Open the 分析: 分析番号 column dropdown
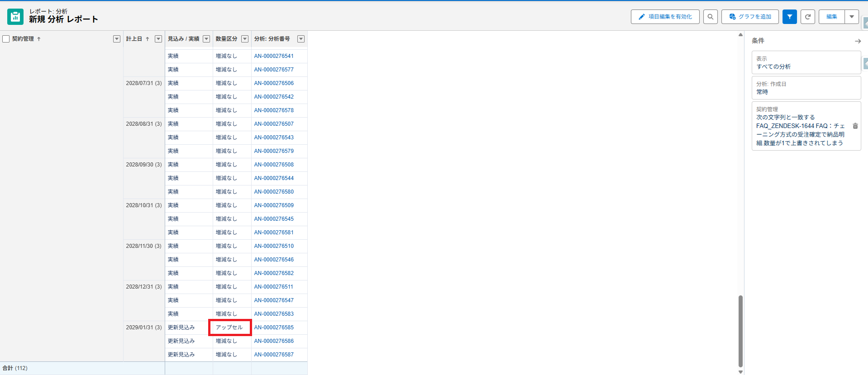868x375 pixels. (301, 39)
